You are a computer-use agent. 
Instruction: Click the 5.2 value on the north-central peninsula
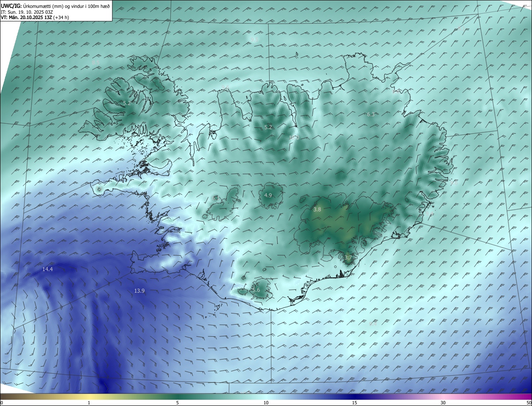[x=268, y=127]
